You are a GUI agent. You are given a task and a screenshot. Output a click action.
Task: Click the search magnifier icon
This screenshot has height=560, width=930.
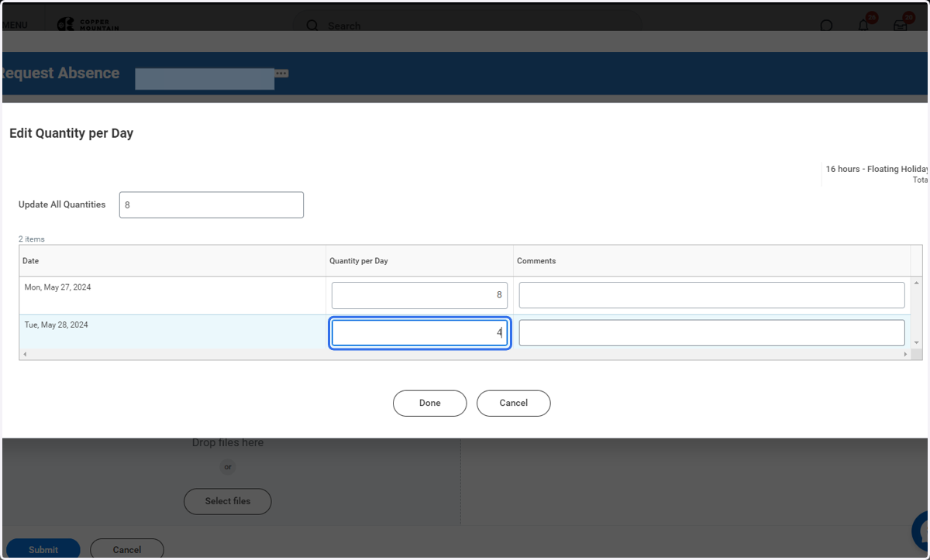(x=312, y=26)
